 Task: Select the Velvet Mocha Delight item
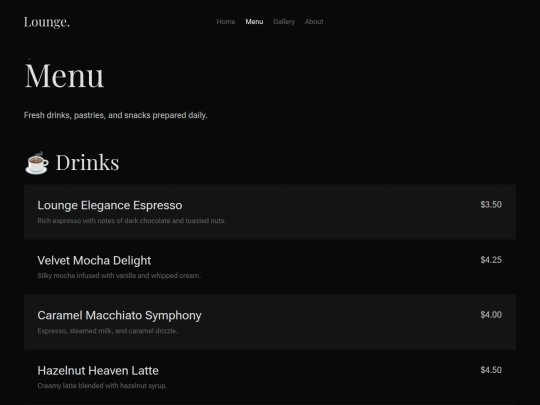(x=270, y=267)
